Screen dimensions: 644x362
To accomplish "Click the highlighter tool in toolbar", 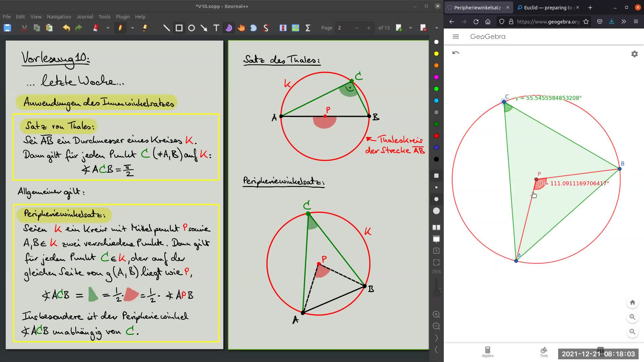I will [x=145, y=28].
